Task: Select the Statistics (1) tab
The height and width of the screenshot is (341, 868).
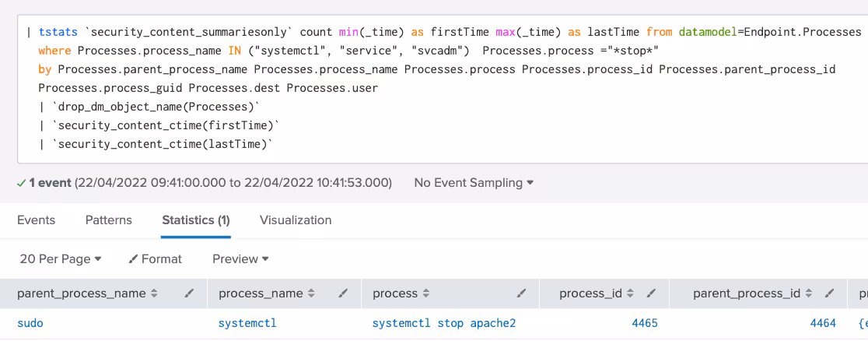Action: tap(196, 220)
